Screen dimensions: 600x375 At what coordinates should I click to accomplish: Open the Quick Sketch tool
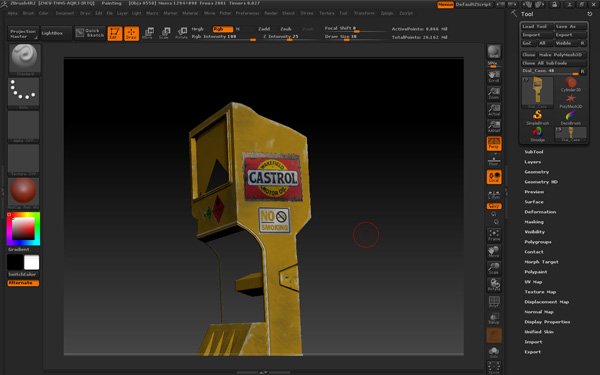[90, 33]
